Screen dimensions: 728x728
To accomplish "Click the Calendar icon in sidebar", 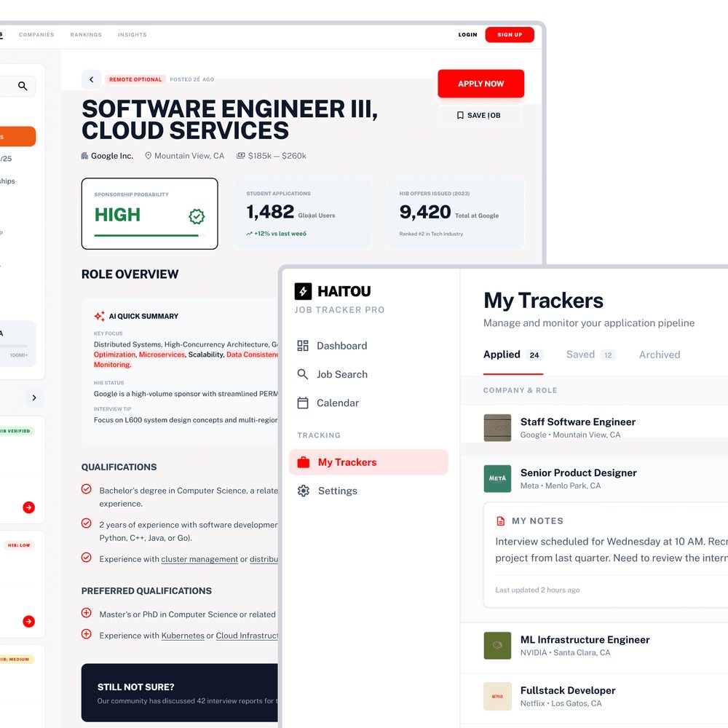I will pos(303,403).
